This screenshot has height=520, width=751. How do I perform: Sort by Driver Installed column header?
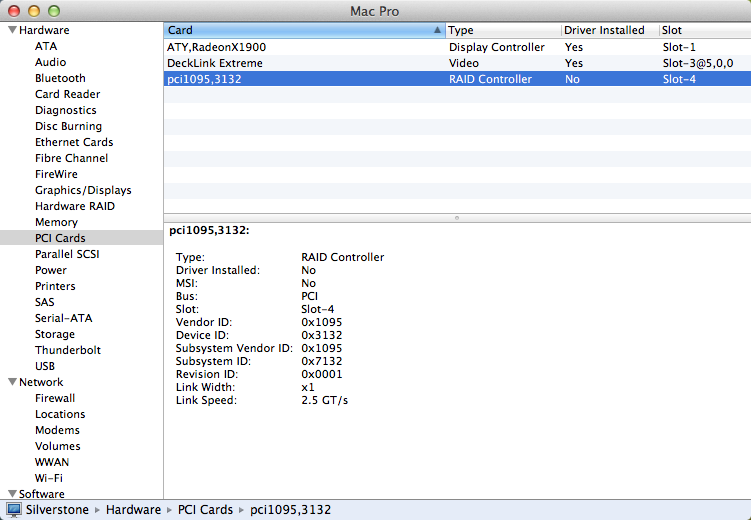click(x=610, y=30)
